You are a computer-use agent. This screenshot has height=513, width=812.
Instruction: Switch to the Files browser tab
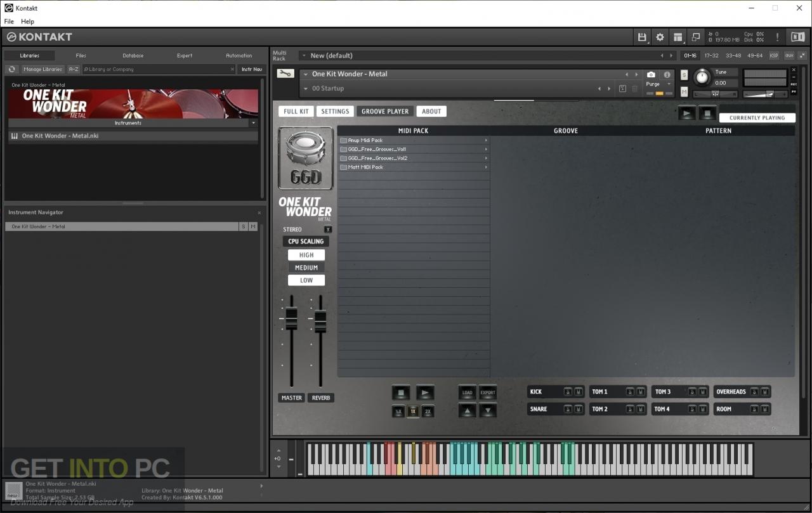click(81, 56)
